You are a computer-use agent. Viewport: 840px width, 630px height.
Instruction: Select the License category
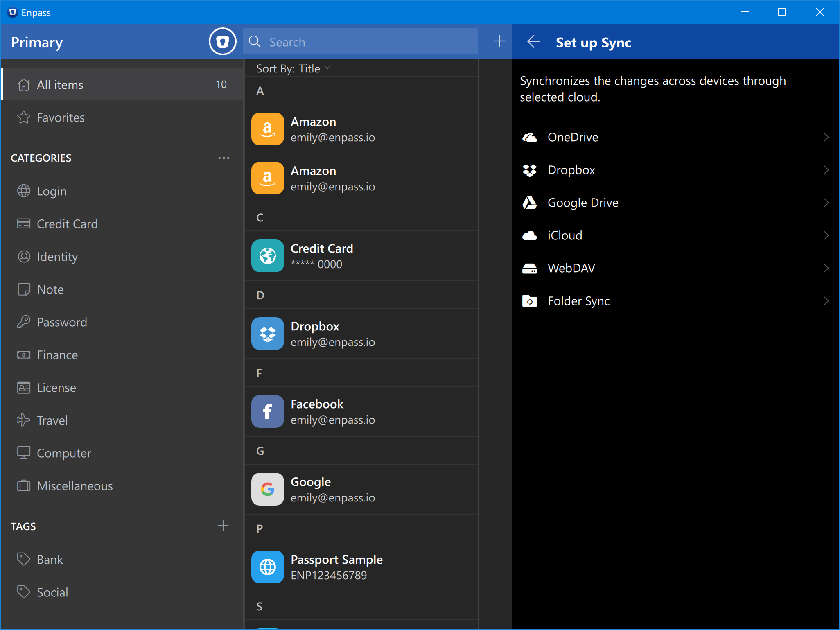[x=122, y=388]
